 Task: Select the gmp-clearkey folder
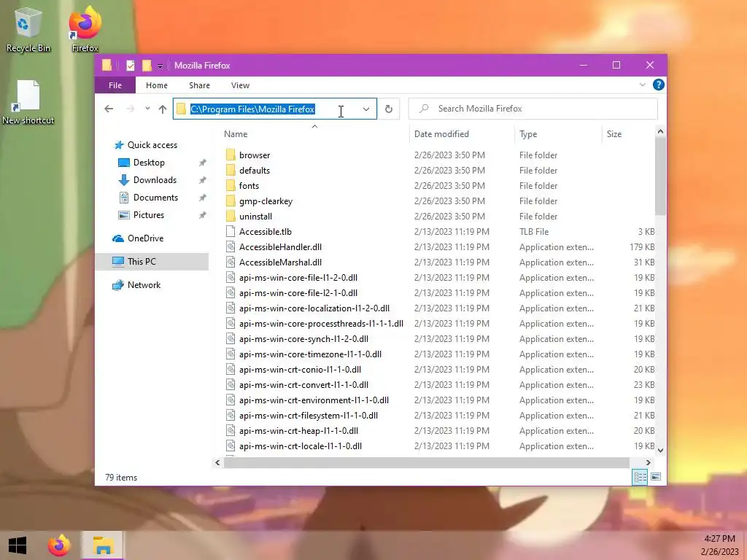point(266,201)
